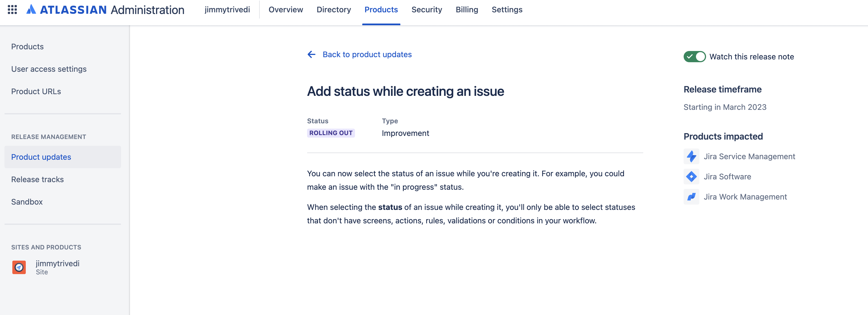
Task: Select the Products tab
Action: 381,10
